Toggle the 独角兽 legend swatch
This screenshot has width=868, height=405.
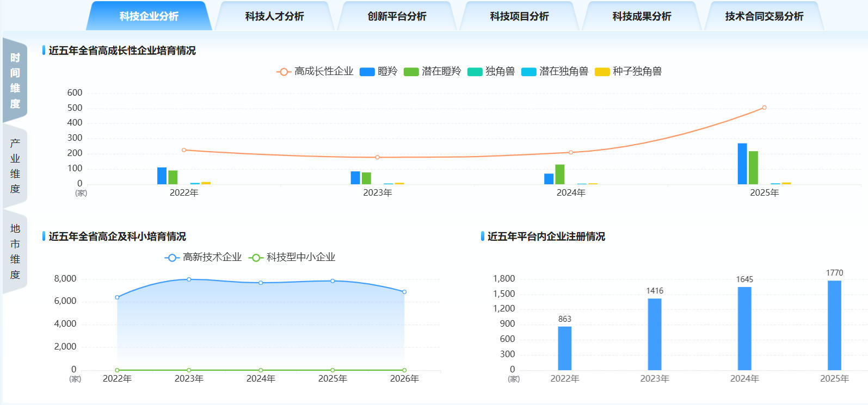pyautogui.click(x=491, y=72)
